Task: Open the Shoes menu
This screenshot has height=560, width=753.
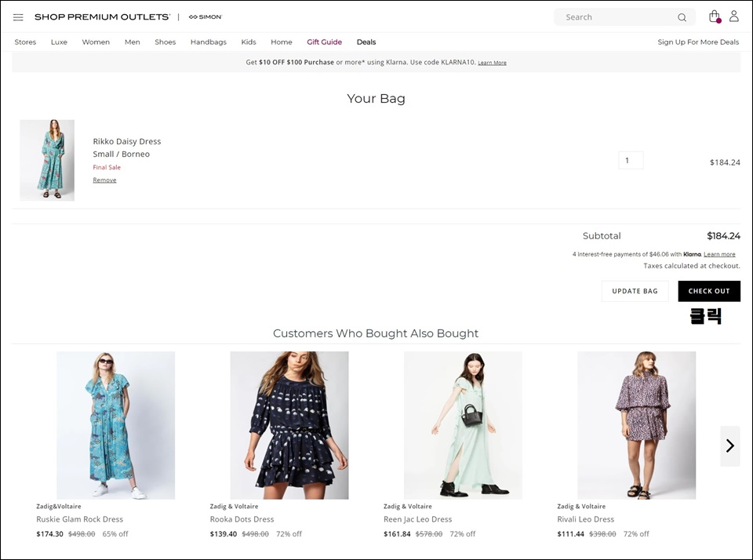Action: pyautogui.click(x=166, y=42)
